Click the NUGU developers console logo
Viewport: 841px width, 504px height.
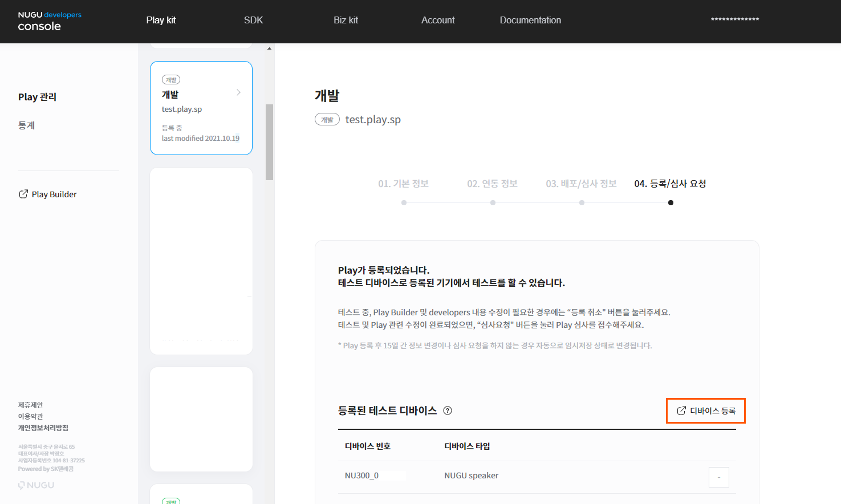[x=49, y=21]
